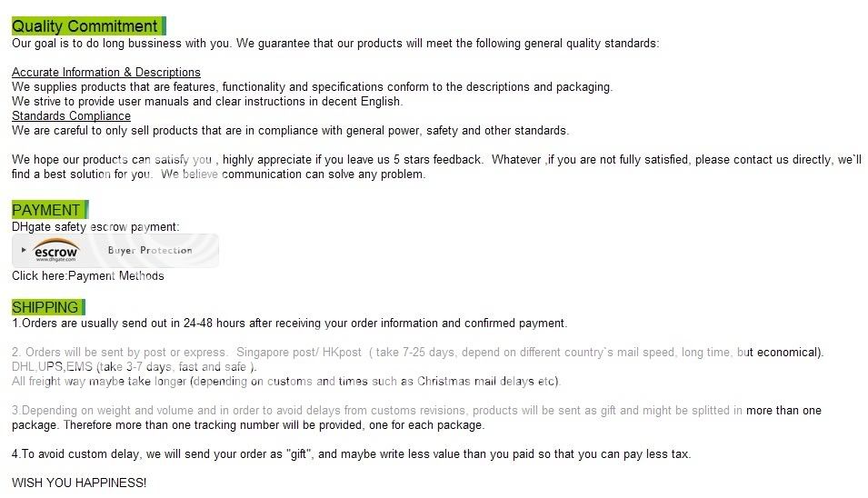The image size is (868, 498).
Task: Open the Payment Methods link
Action: 116,275
